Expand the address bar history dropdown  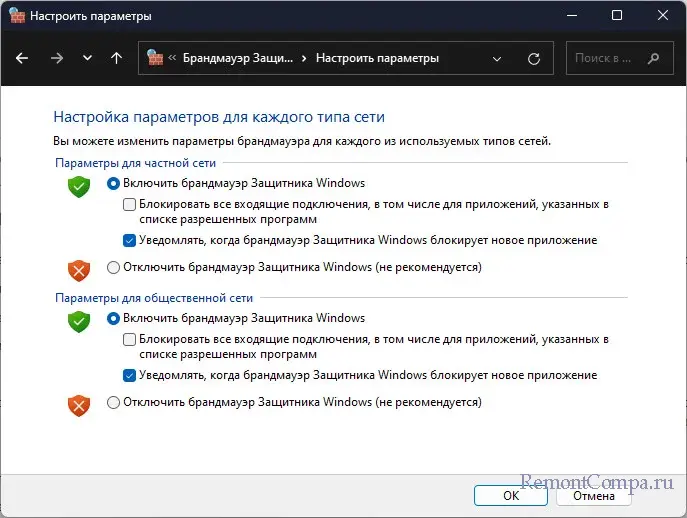point(498,58)
